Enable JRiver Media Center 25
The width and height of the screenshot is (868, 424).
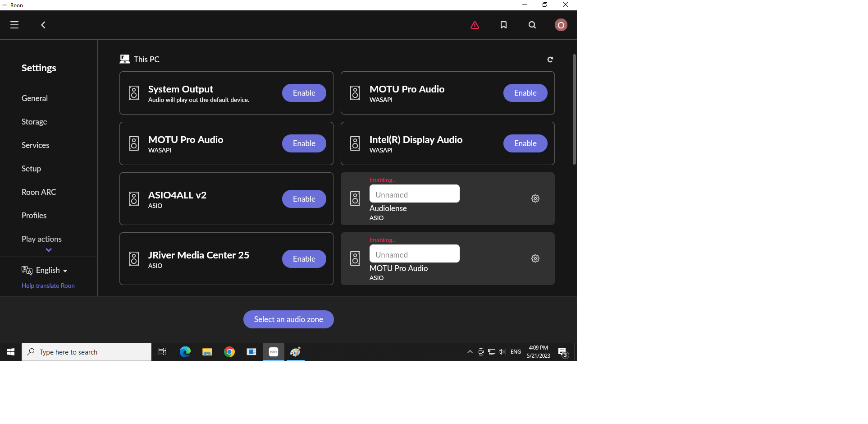304,259
